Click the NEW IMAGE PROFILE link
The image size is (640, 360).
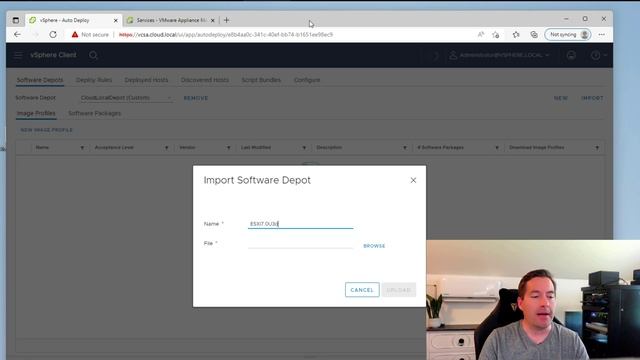point(47,130)
